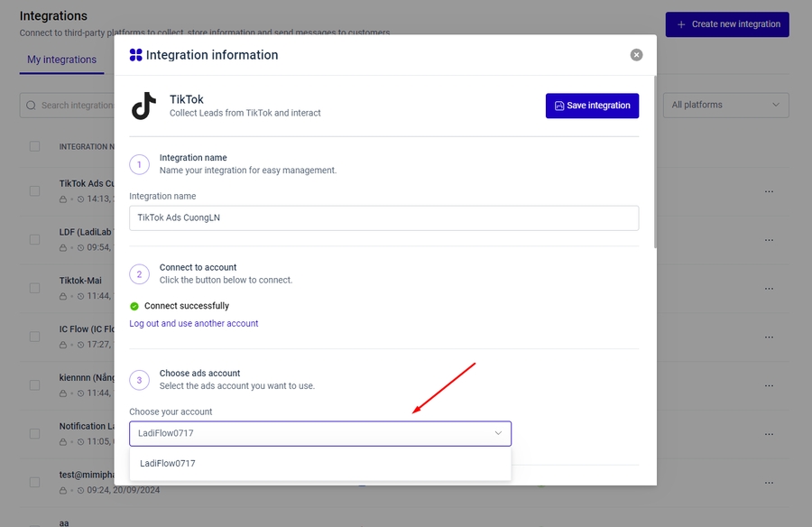Click Save integration button
Screen dimensions: 812x527
pos(592,106)
